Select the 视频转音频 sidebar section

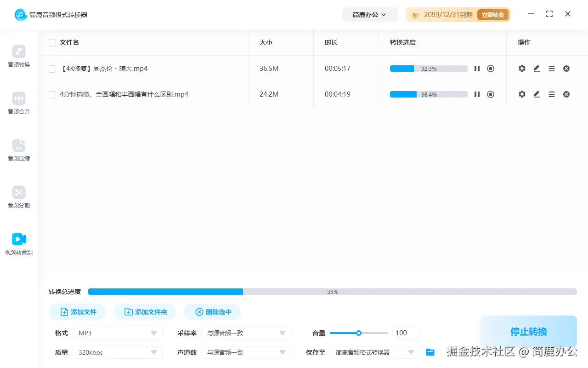(19, 244)
